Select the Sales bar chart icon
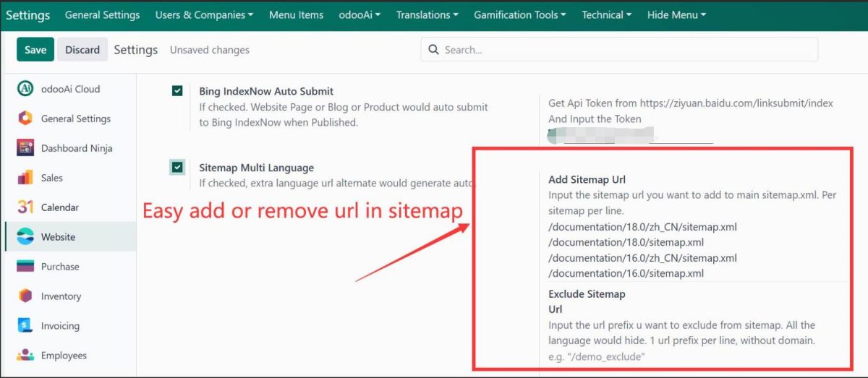868x378 pixels. 25,178
